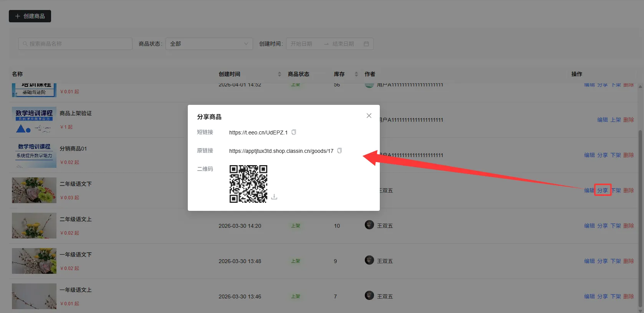Close the 分享商品 dialog

coord(369,116)
